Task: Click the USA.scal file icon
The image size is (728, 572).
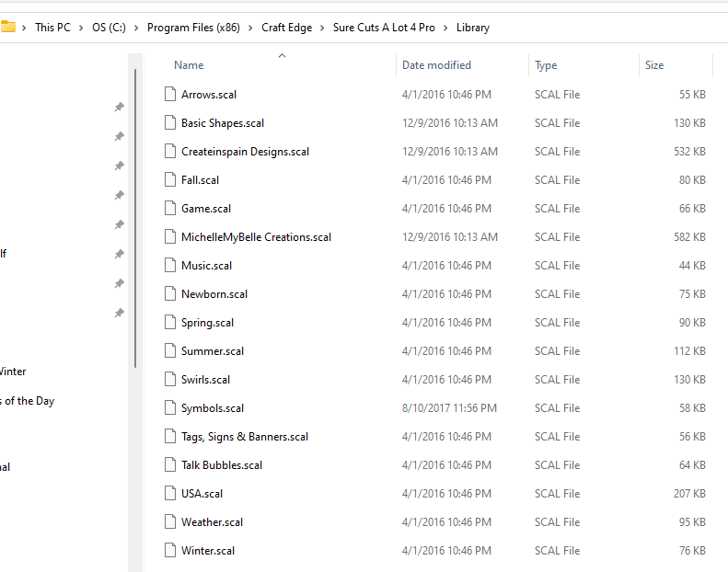Action: tap(170, 493)
